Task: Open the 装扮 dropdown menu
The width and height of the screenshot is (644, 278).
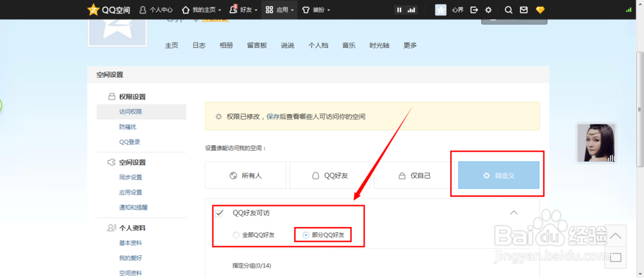Action: pos(316,10)
